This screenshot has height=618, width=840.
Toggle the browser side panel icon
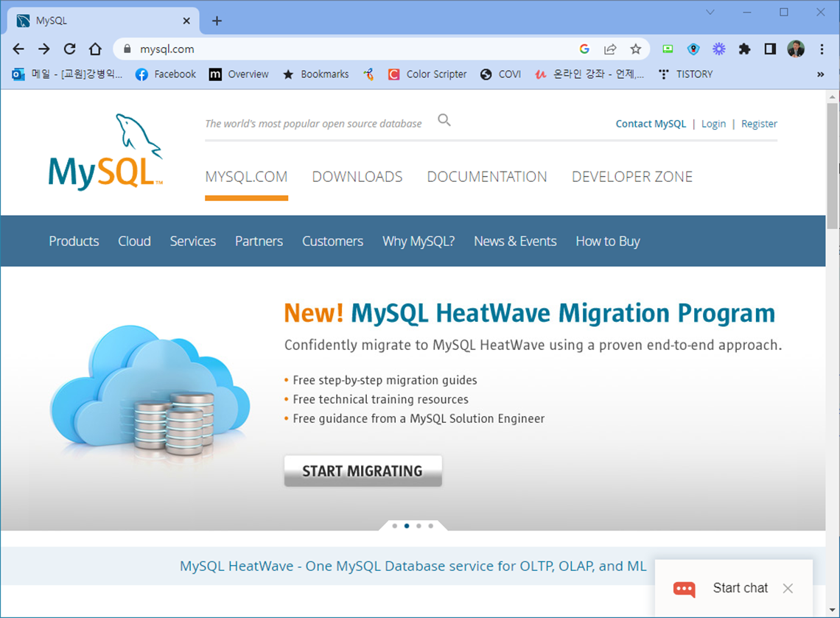click(770, 49)
